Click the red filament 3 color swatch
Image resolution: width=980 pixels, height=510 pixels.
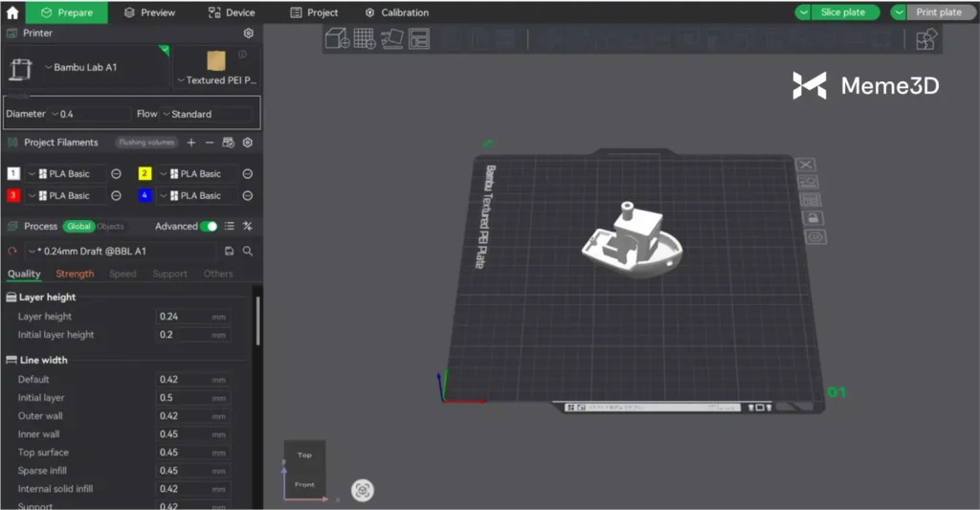13,195
